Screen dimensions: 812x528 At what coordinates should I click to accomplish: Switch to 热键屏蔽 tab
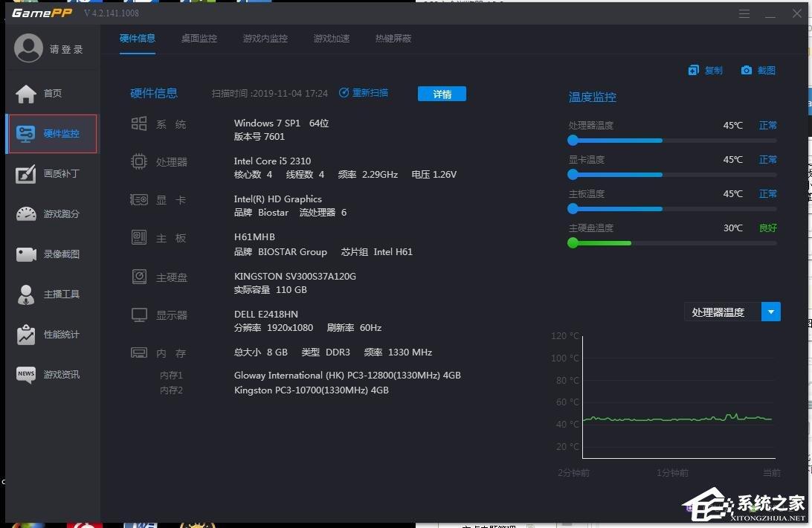coord(393,39)
